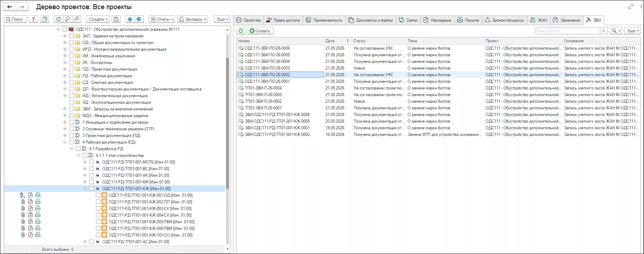The image size is (644, 254).
Task: Click paperclip icon for КЖ-003-СХ row
Action: (x=23, y=209)
